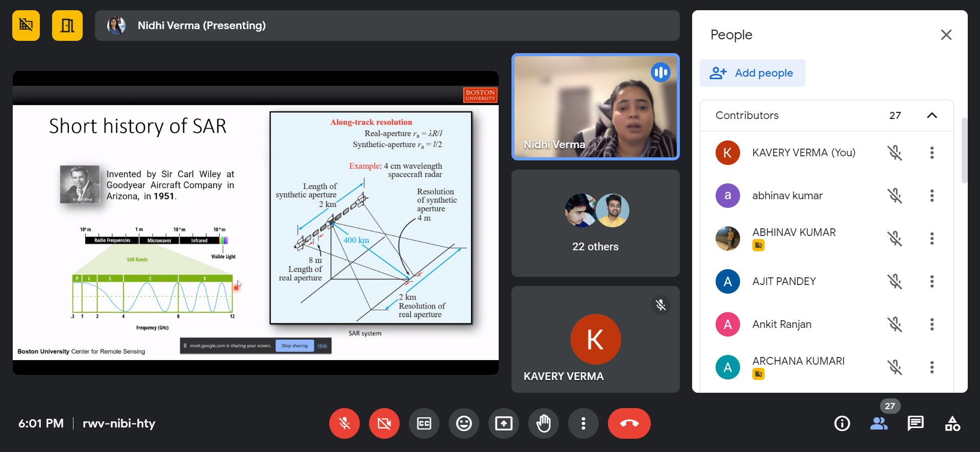Image resolution: width=980 pixels, height=452 pixels.
Task: Toggle the camera off button
Action: coord(384,423)
